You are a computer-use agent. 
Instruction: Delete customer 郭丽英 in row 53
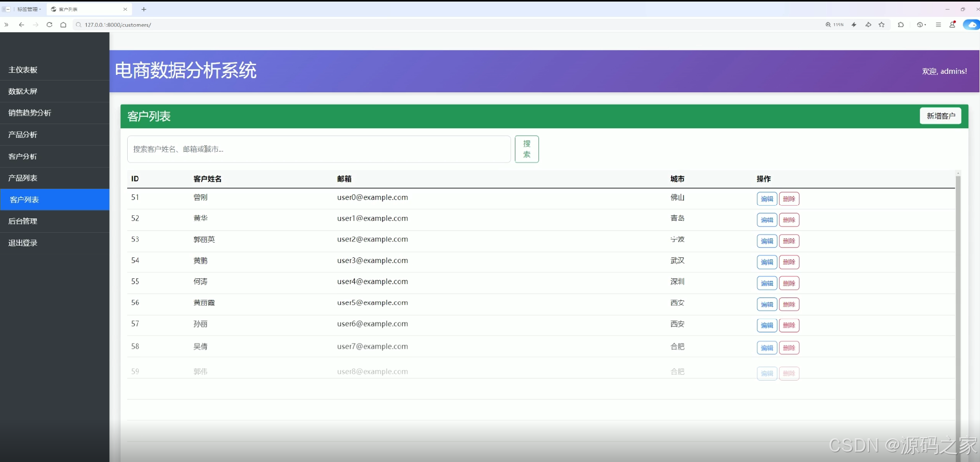coord(789,241)
